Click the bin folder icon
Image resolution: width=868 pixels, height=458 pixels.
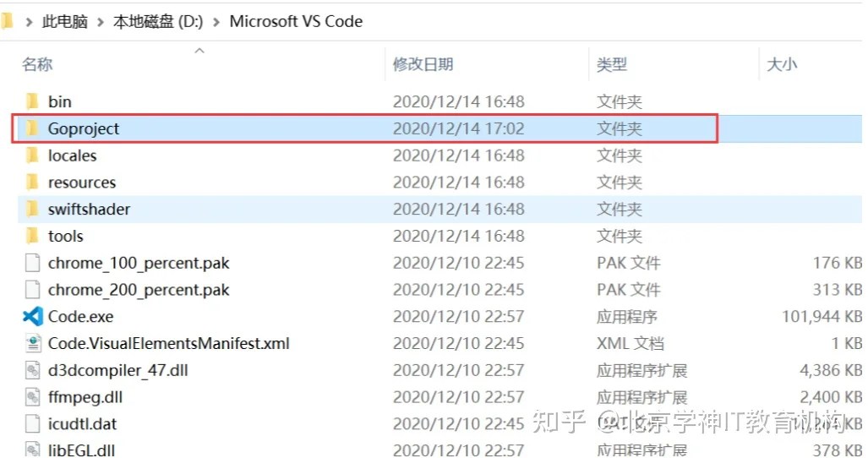[x=33, y=101]
